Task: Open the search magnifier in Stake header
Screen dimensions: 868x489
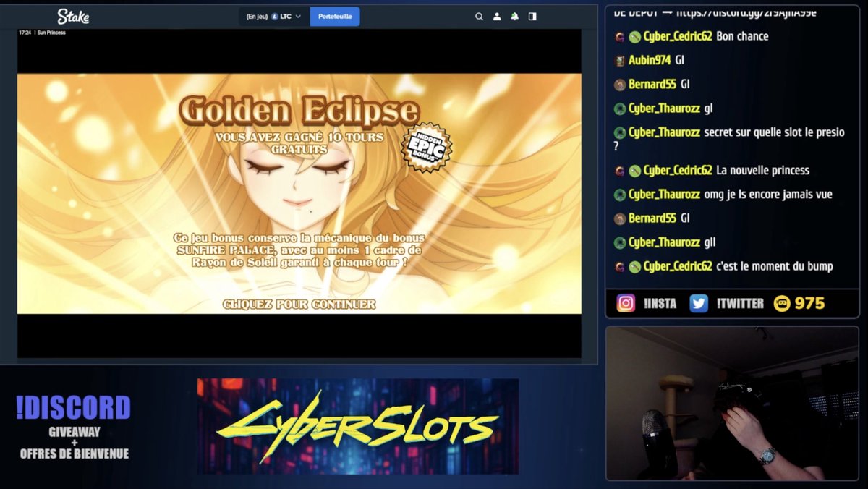Action: [479, 17]
